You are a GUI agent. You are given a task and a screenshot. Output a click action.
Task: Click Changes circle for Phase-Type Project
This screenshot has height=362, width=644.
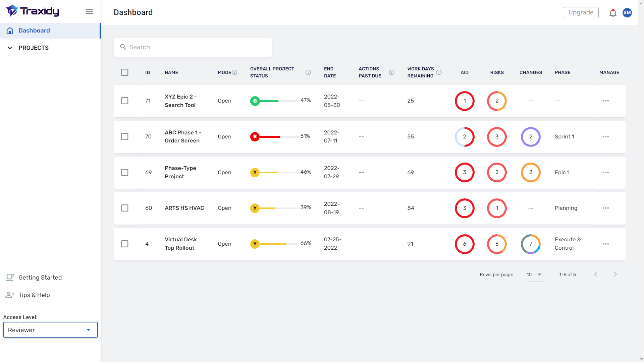(531, 172)
